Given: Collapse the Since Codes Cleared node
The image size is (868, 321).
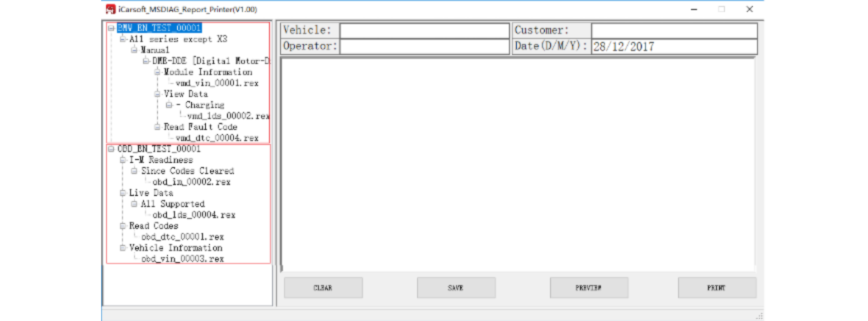Looking at the screenshot, I should click(x=134, y=171).
